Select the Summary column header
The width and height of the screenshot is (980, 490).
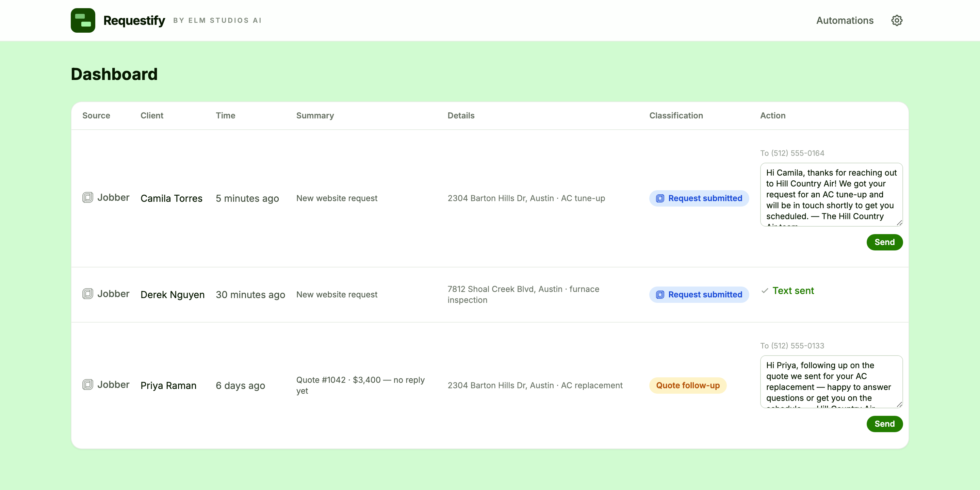coord(315,115)
